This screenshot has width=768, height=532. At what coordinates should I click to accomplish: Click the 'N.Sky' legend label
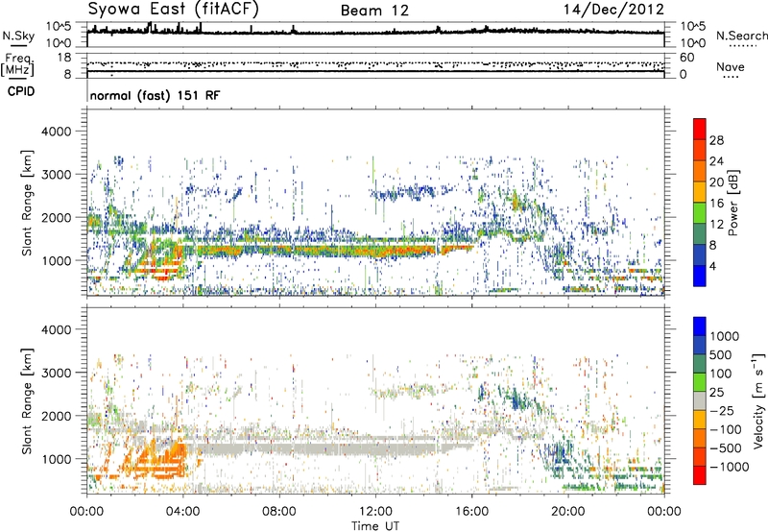click(18, 36)
